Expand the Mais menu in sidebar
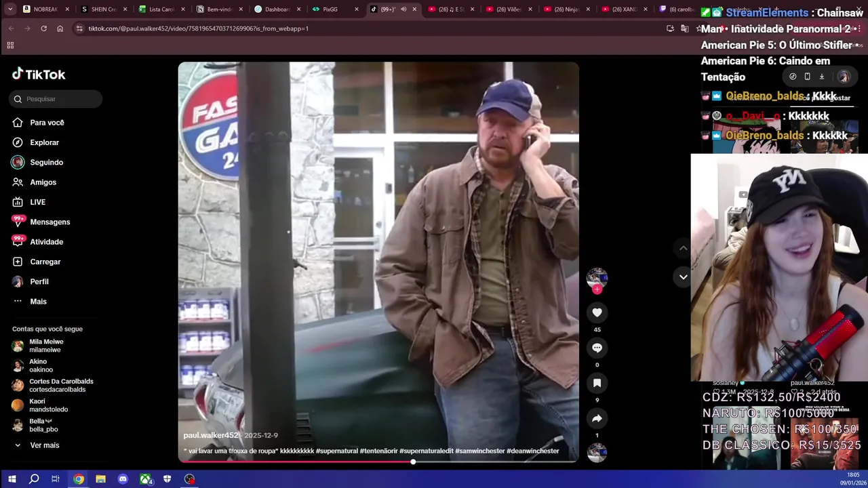 [x=29, y=302]
